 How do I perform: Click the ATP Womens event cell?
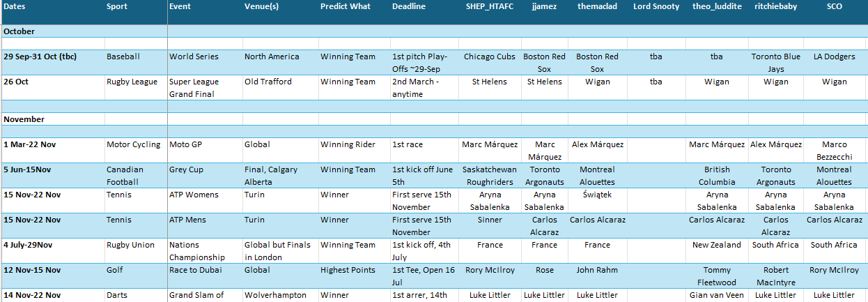pyautogui.click(x=205, y=200)
